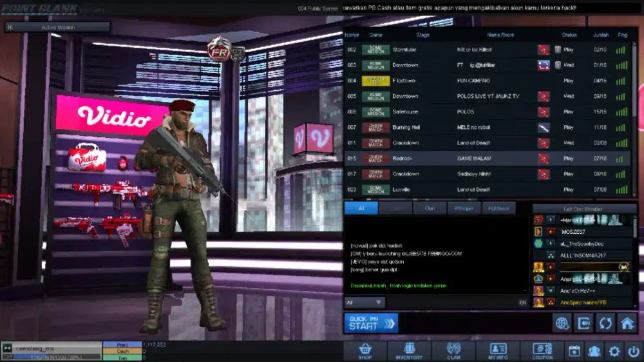Sort rooms by the Stage column header
Viewport: 644px width, 362px height.
[x=422, y=35]
